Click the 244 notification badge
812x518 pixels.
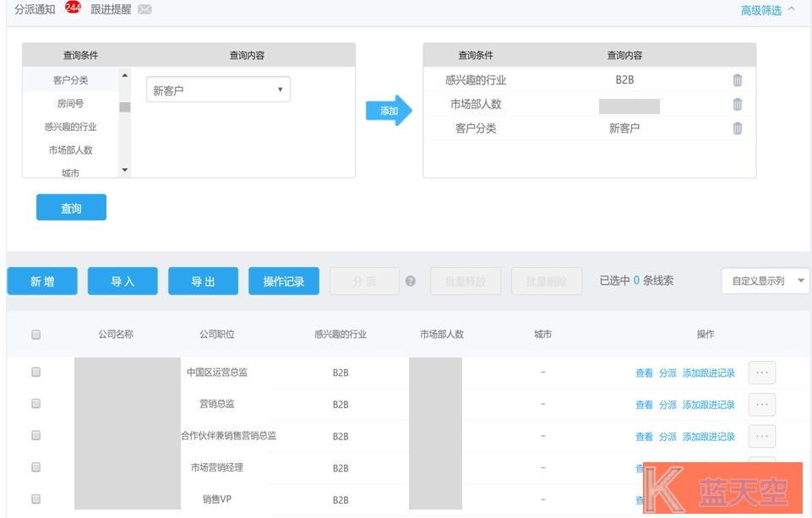tap(73, 9)
